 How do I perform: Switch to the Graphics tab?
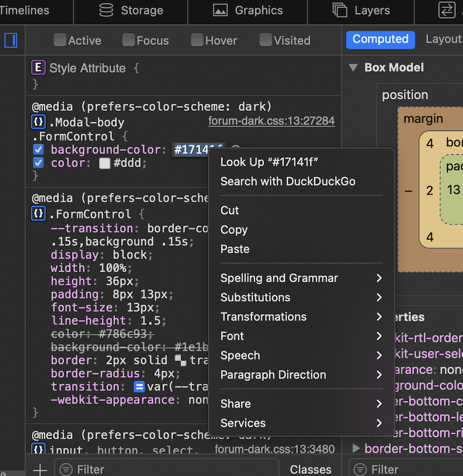pos(248,10)
